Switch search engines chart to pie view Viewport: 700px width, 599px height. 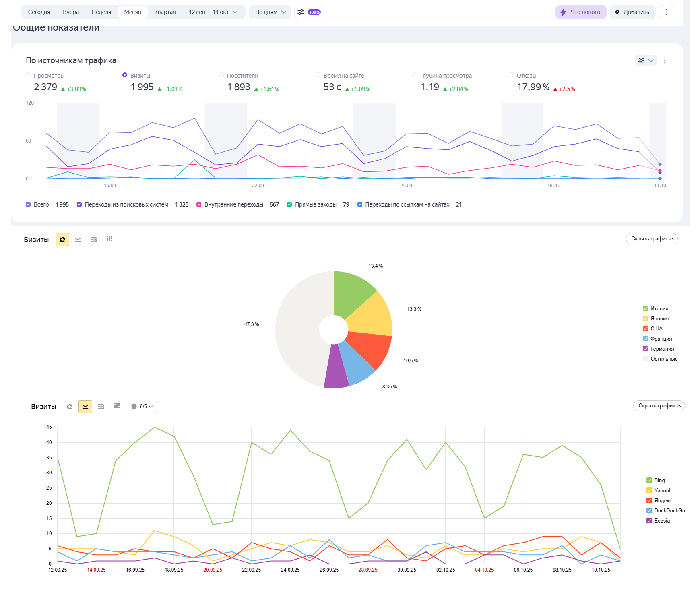coord(70,407)
